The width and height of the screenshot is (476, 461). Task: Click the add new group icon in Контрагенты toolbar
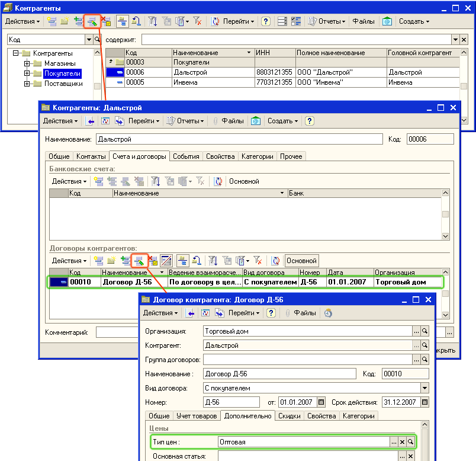pyautogui.click(x=65, y=21)
